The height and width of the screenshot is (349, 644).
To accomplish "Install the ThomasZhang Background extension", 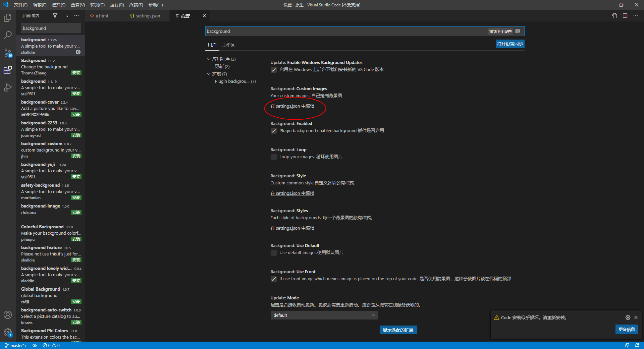I will point(76,73).
